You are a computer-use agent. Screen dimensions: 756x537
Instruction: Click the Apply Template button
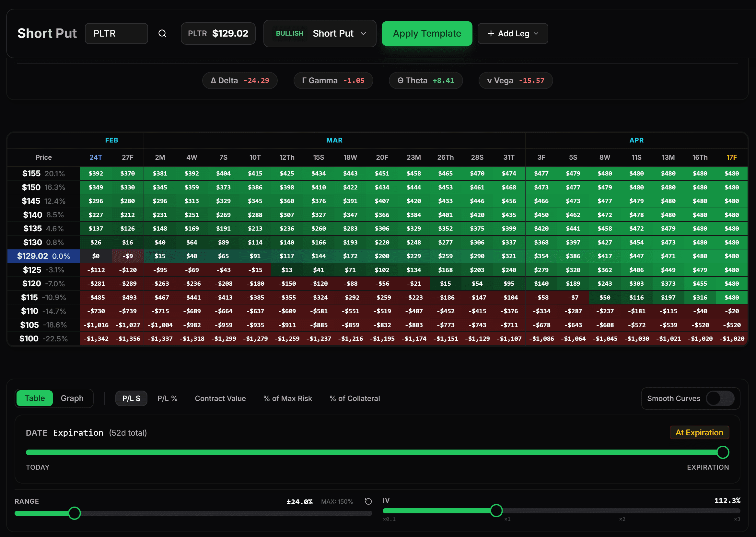coord(427,33)
